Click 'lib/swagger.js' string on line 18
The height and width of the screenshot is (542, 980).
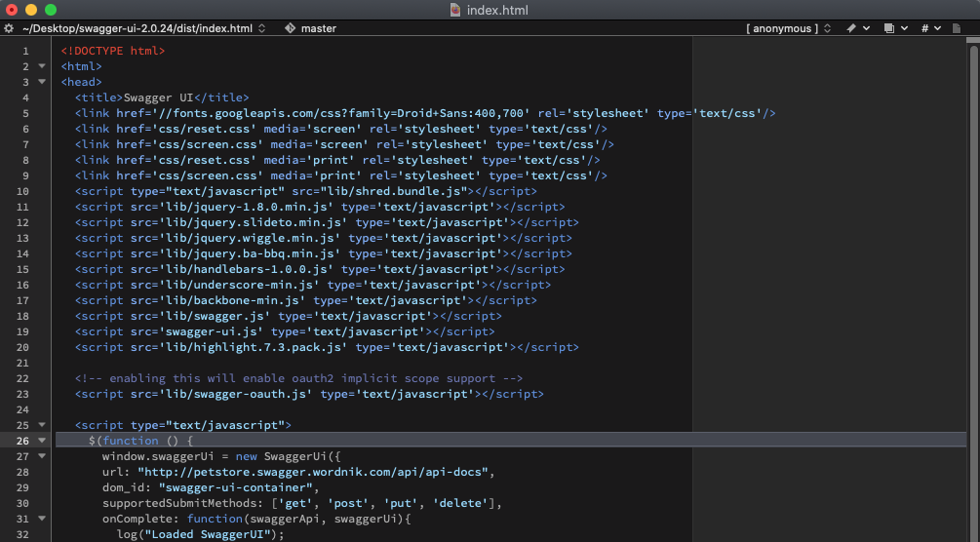pos(215,316)
